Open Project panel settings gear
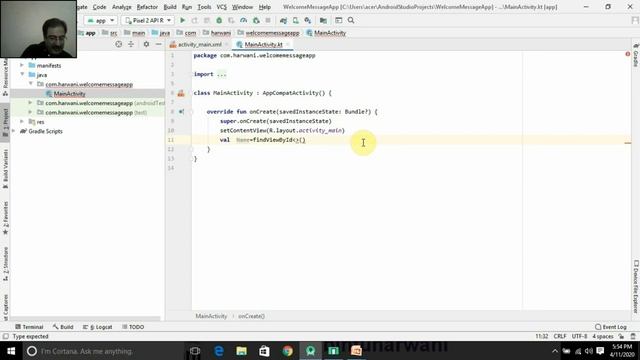640x360 pixels. coord(146,44)
